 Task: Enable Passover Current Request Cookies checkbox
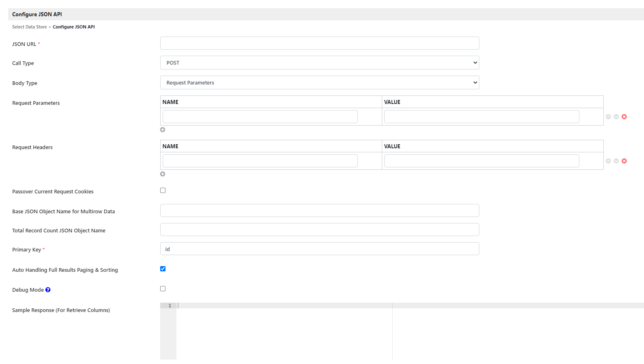pos(163,191)
